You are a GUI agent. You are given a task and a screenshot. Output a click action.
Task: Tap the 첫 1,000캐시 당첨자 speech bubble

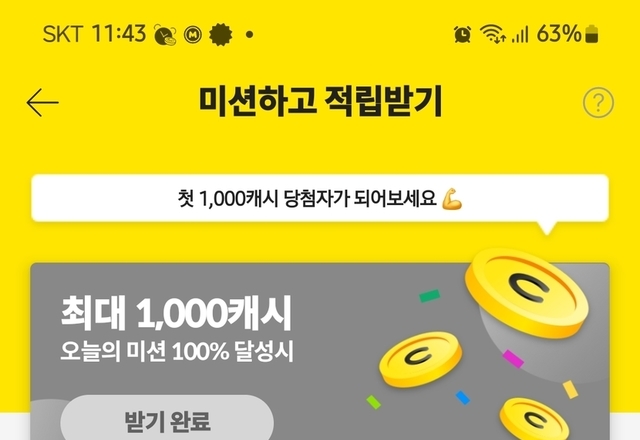tap(320, 199)
